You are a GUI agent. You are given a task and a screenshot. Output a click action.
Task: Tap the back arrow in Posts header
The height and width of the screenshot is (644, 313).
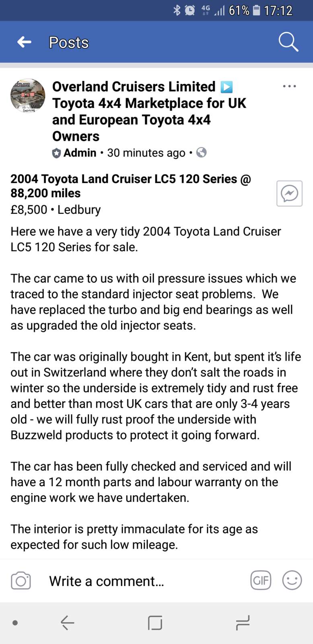tap(25, 42)
